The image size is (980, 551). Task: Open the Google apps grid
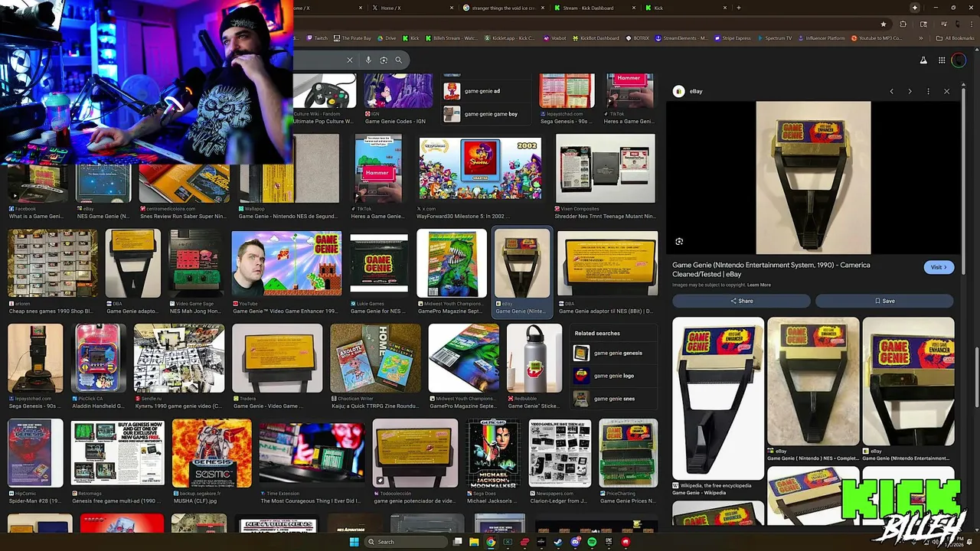942,60
